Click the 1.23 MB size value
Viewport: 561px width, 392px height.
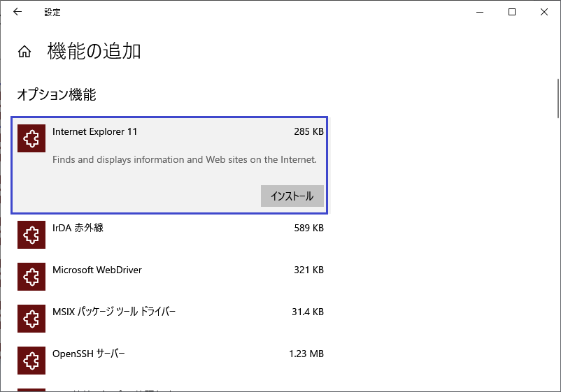coord(306,354)
